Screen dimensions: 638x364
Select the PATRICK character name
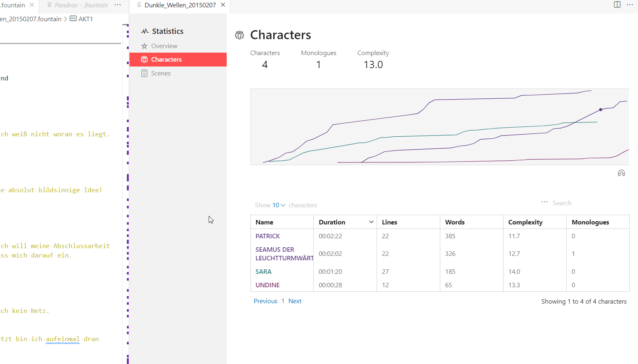(x=268, y=236)
